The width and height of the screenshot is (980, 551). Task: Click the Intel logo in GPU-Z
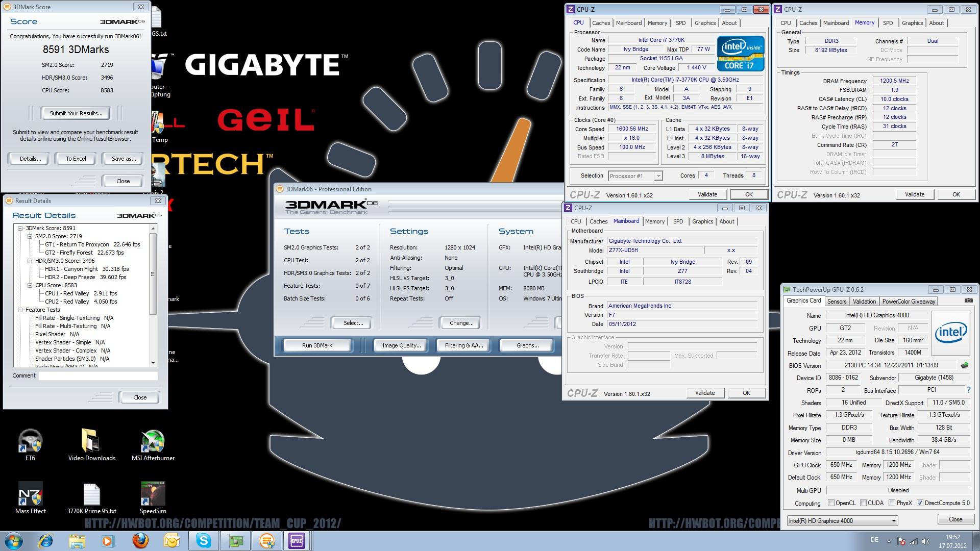tap(950, 333)
